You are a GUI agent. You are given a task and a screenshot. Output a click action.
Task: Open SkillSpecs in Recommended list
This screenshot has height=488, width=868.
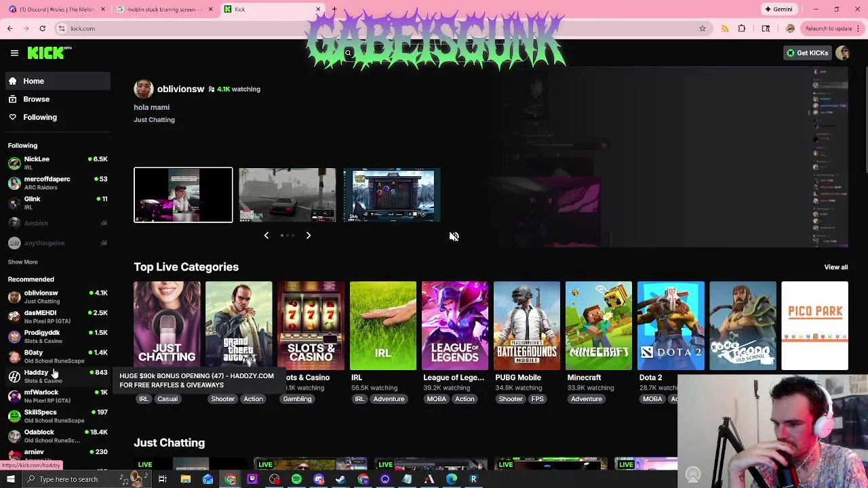[58, 416]
